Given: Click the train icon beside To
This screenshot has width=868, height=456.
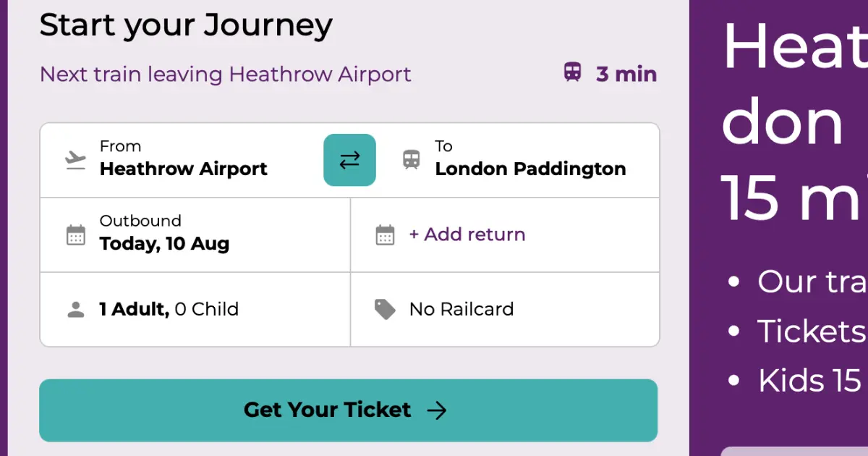Looking at the screenshot, I should [x=412, y=159].
